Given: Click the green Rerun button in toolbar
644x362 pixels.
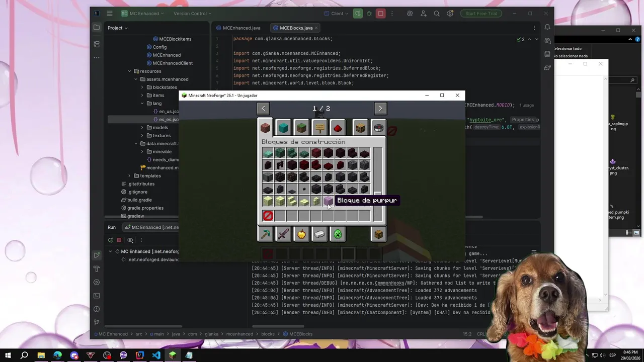Looking at the screenshot, I should [x=358, y=14].
